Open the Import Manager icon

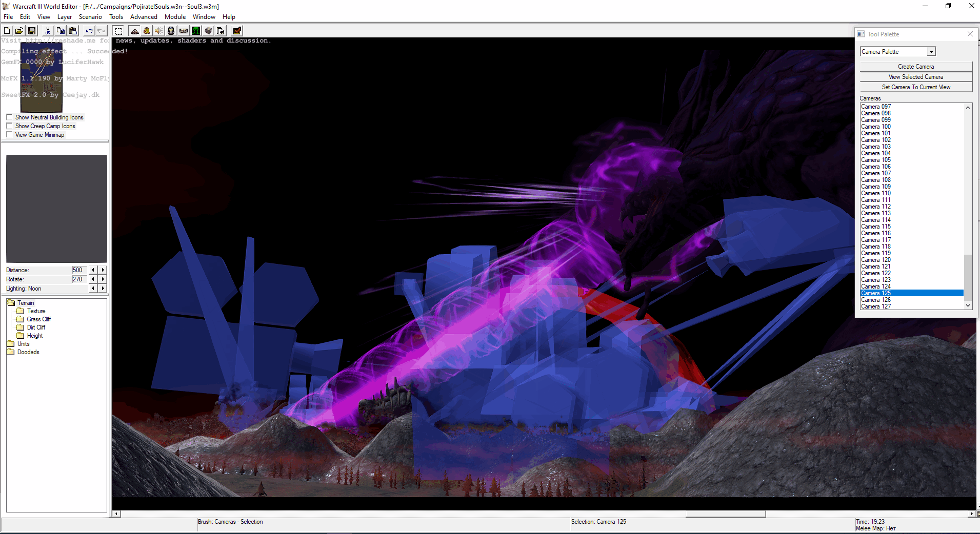[x=221, y=31]
